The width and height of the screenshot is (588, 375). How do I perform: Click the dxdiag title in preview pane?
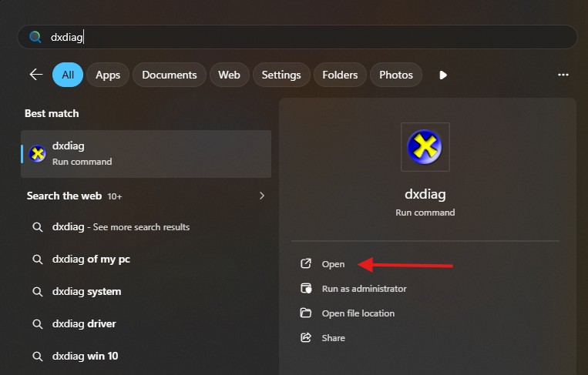pos(425,195)
